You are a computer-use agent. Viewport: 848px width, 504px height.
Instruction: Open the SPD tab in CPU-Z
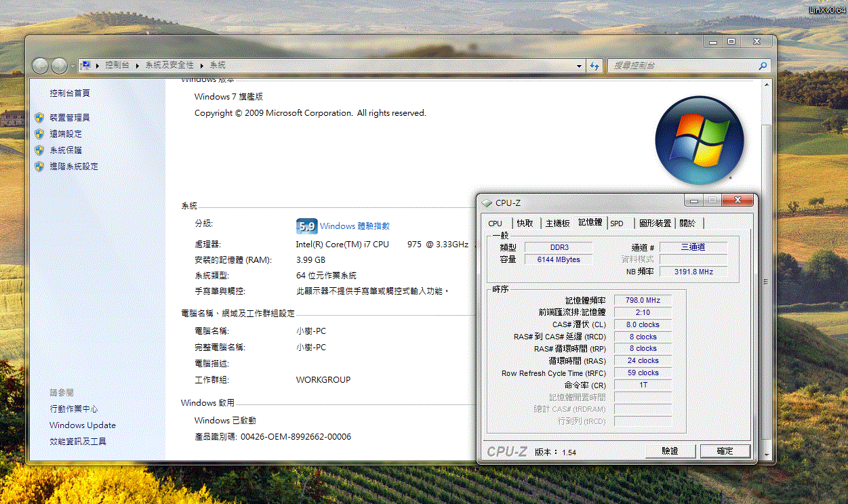click(617, 223)
